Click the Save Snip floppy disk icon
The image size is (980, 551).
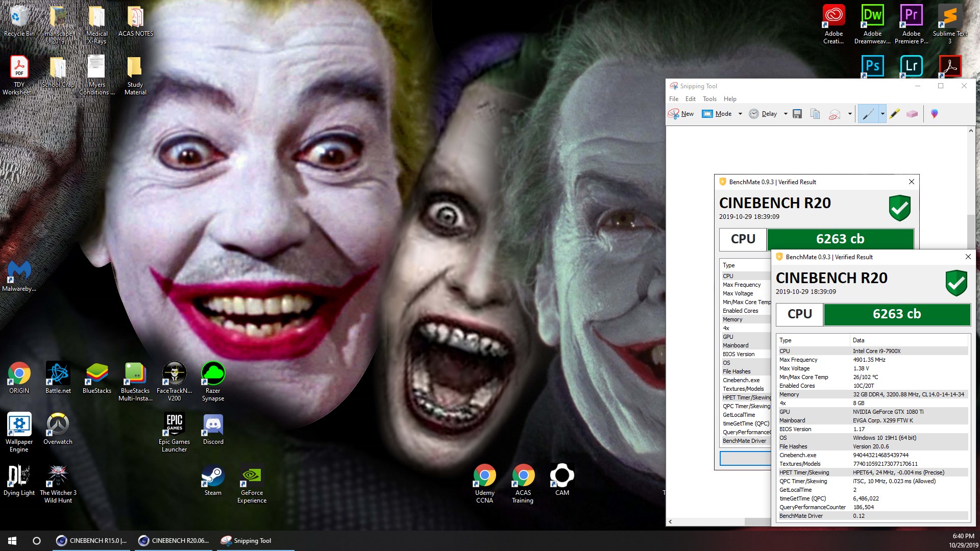click(x=797, y=114)
